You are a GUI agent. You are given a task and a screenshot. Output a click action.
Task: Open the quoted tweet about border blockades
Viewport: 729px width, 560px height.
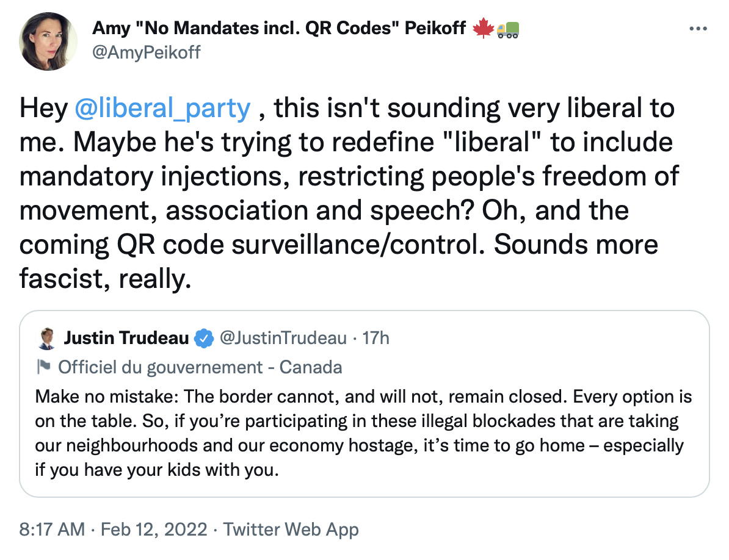364,403
